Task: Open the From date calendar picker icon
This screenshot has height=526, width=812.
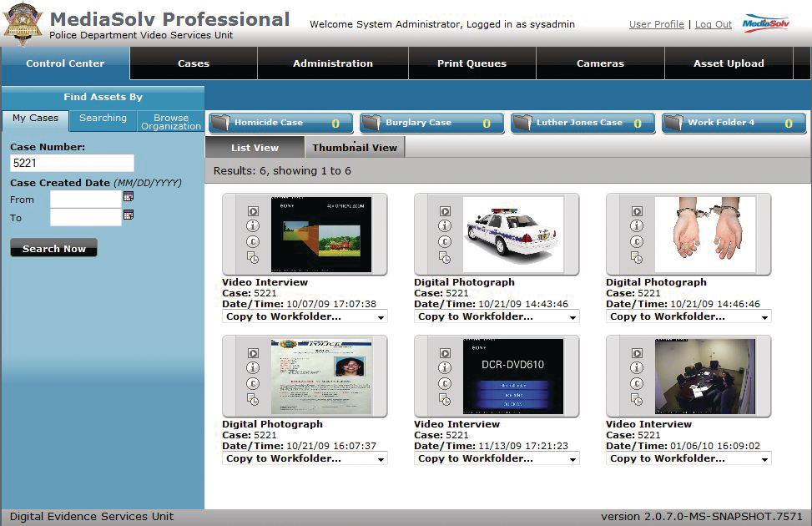Action: (x=129, y=196)
